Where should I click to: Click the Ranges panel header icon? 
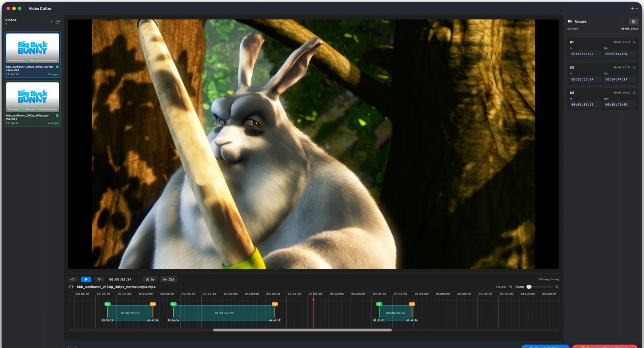tap(570, 21)
